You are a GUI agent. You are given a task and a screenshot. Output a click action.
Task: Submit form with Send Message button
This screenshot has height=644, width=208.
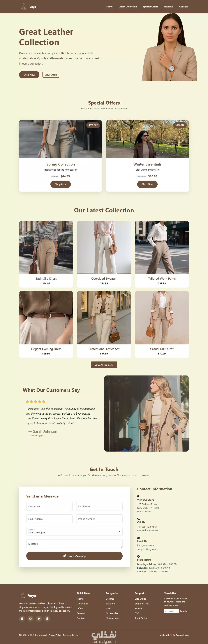point(74,556)
